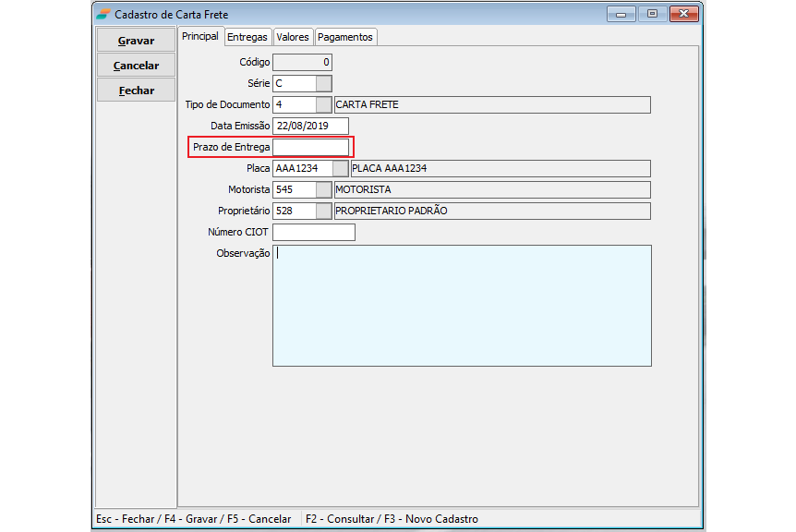
Task: Switch to the Principal tab
Action: coord(200,37)
